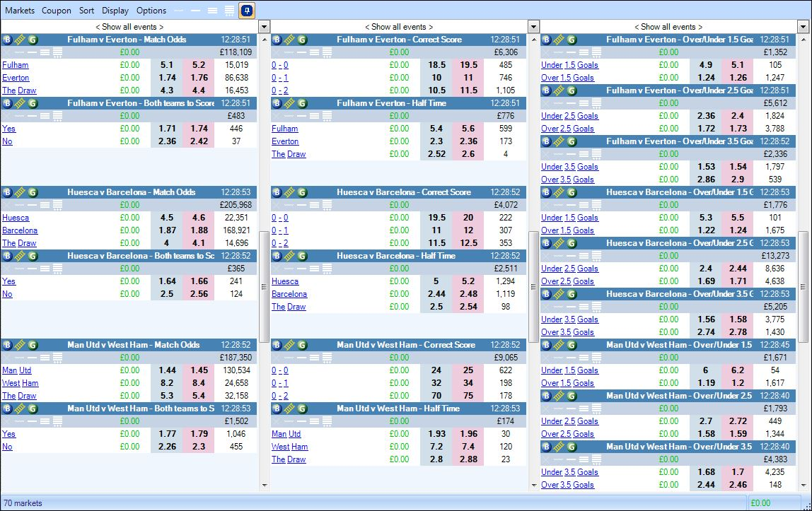Viewport: 812px width, 511px height.
Task: Click the B icon on Man Utd v West Ham Correct Score
Action: point(277,344)
